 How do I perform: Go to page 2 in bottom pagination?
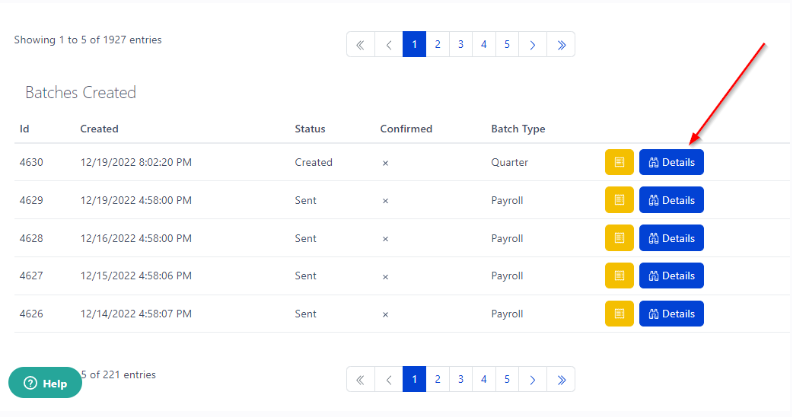click(438, 379)
